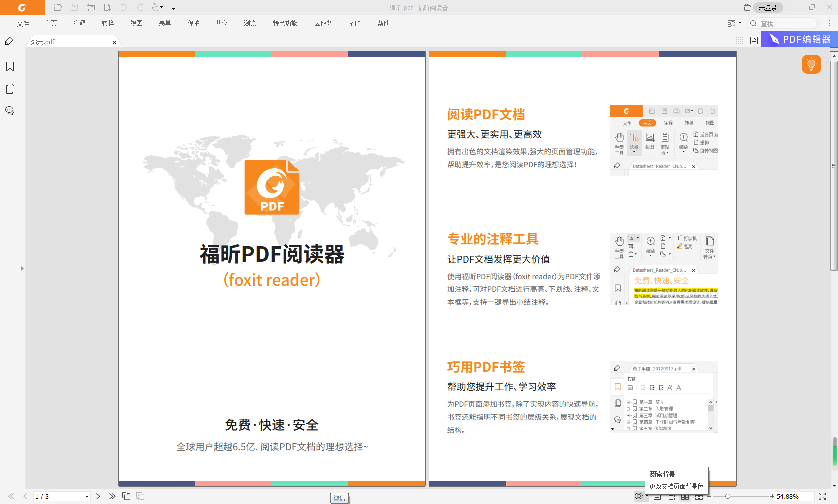
Task: Expand the Hand tool dropdown arrow
Action: [162, 8]
